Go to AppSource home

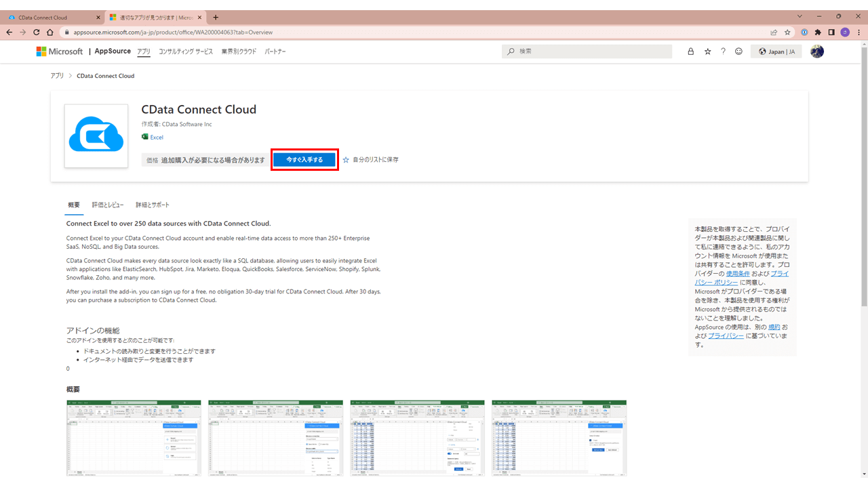coord(113,52)
